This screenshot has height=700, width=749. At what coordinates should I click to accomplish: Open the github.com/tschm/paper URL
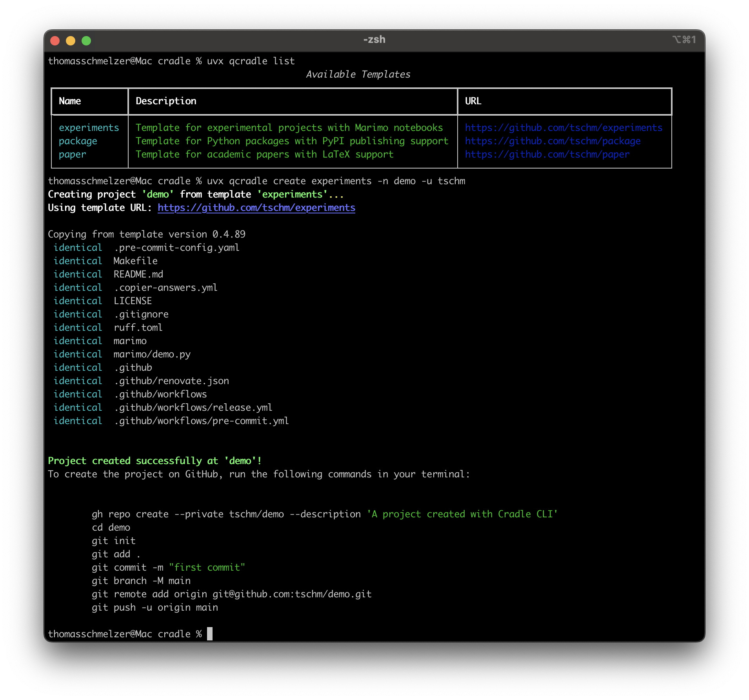(547, 154)
